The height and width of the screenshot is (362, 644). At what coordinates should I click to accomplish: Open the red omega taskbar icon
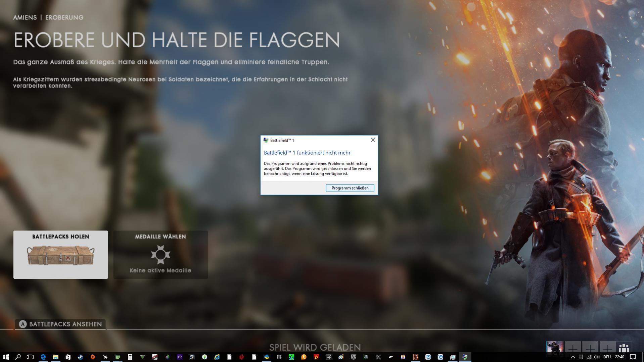[x=316, y=357]
